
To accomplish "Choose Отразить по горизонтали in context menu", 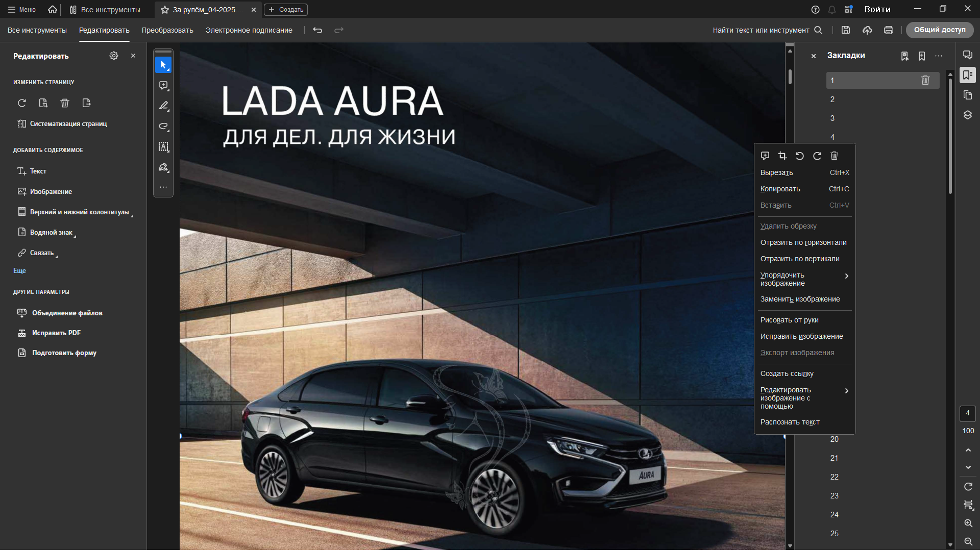I will (x=803, y=242).
